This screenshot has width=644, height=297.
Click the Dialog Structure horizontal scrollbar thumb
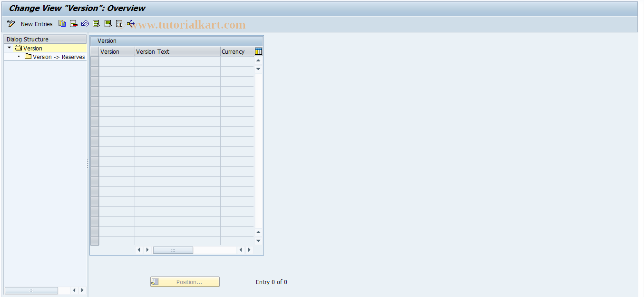coord(31,290)
